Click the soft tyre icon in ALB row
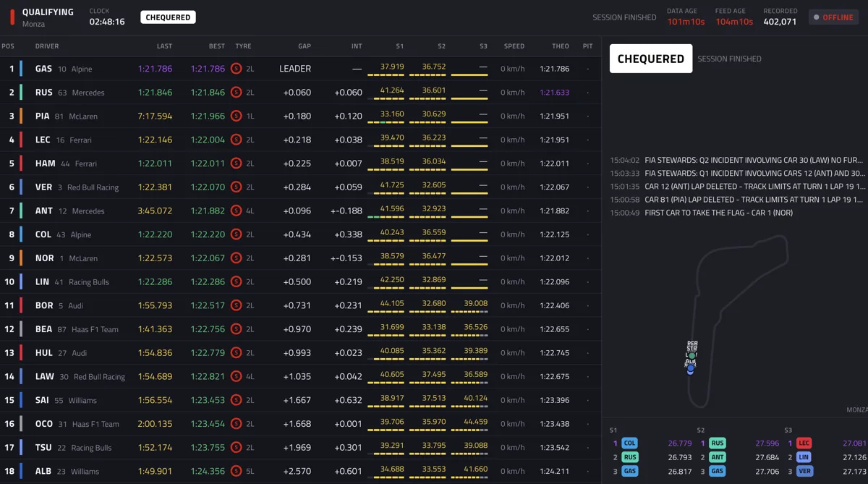 pyautogui.click(x=236, y=471)
